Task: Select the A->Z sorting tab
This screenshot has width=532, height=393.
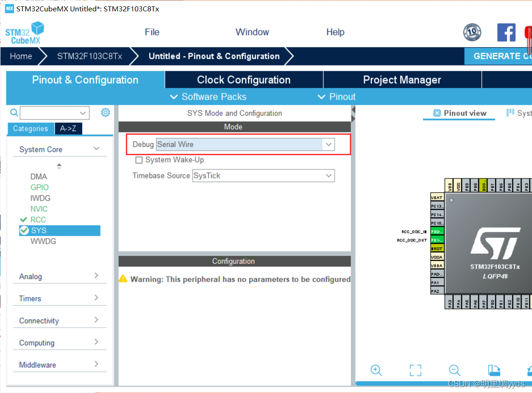Action: pyautogui.click(x=68, y=128)
